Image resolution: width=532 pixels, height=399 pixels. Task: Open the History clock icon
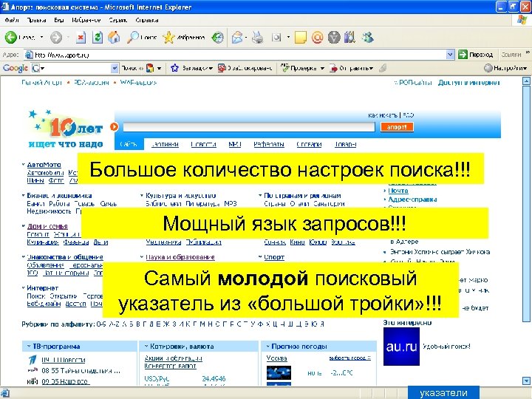pyautogui.click(x=217, y=37)
